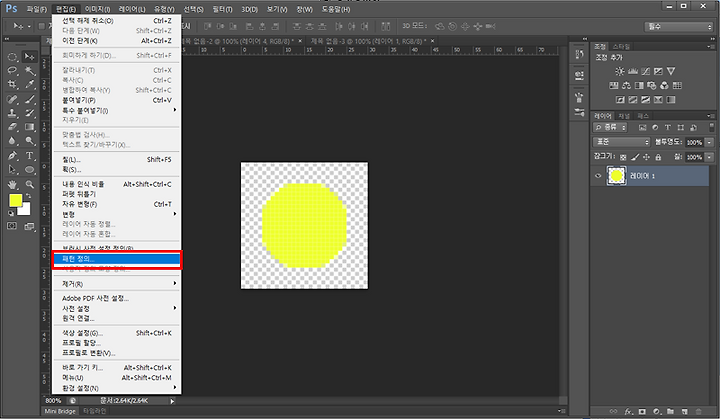
Task: Open the Mini Bridge panel tab
Action: pyautogui.click(x=60, y=411)
